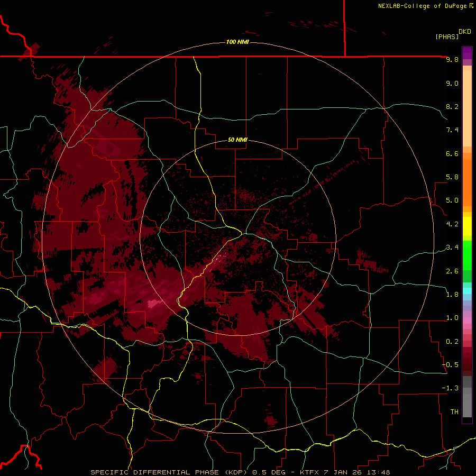This screenshot has height=476, width=476.
Task: Click the 1.0 legend value
Action: point(452,318)
